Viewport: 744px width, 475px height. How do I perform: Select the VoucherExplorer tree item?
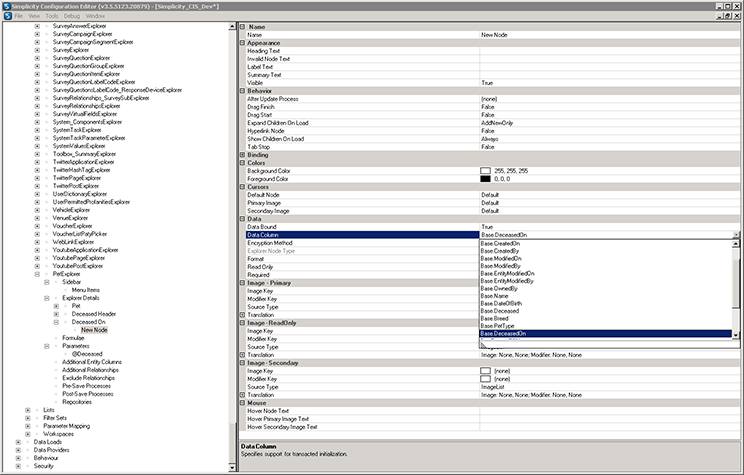point(72,226)
